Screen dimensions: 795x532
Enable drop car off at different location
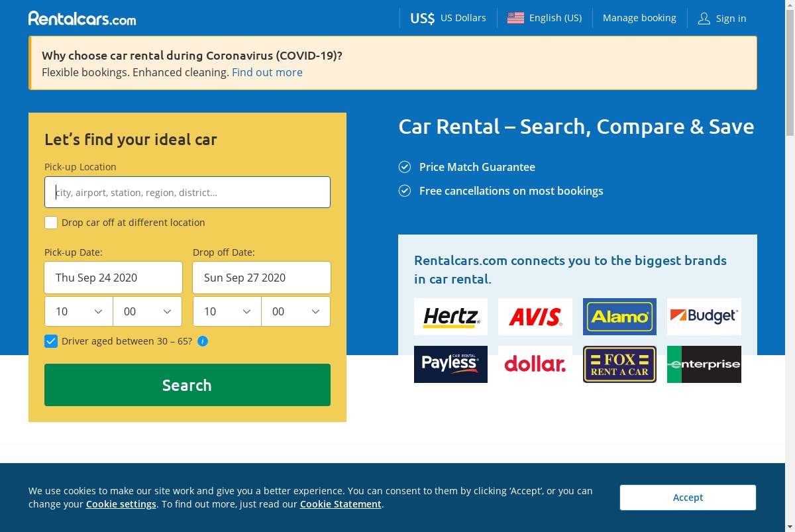(x=51, y=223)
